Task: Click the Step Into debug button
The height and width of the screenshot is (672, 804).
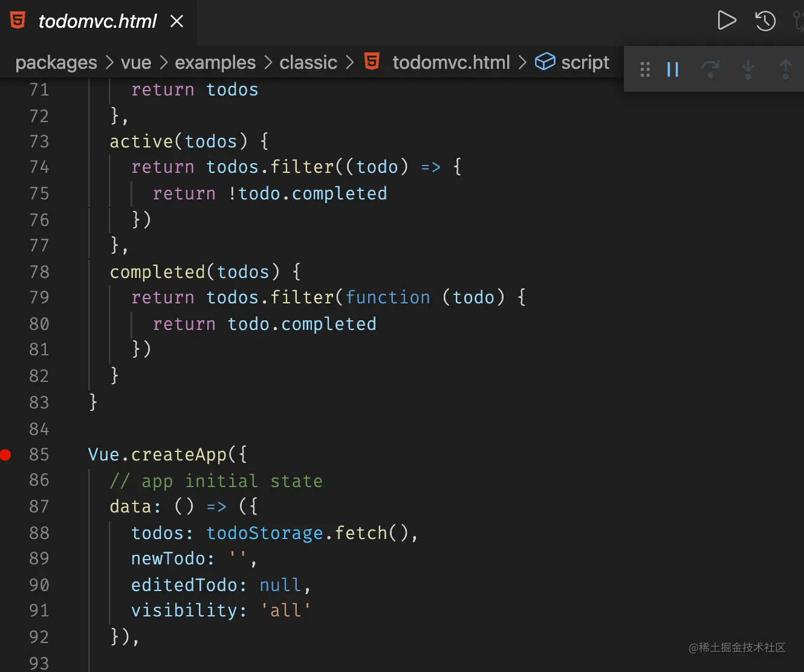Action: click(x=748, y=69)
